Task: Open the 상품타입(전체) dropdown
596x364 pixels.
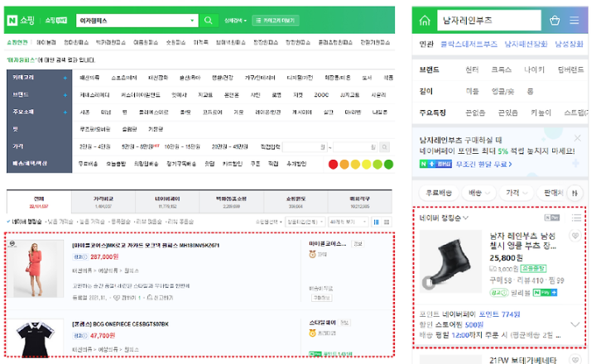Action: pyautogui.click(x=305, y=222)
